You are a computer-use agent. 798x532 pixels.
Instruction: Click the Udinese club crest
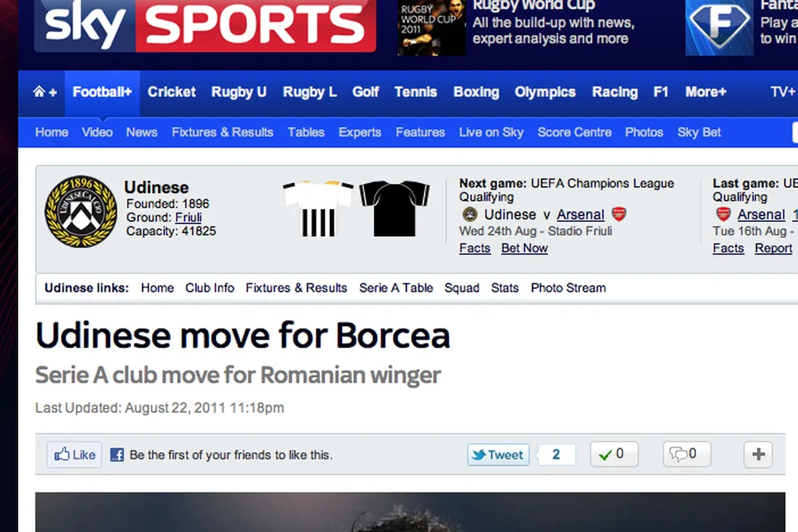pyautogui.click(x=81, y=211)
